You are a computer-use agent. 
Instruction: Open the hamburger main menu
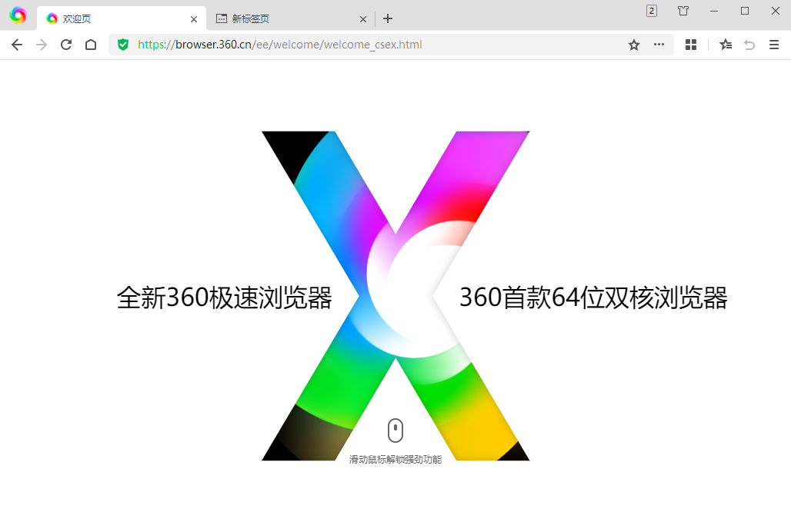774,45
